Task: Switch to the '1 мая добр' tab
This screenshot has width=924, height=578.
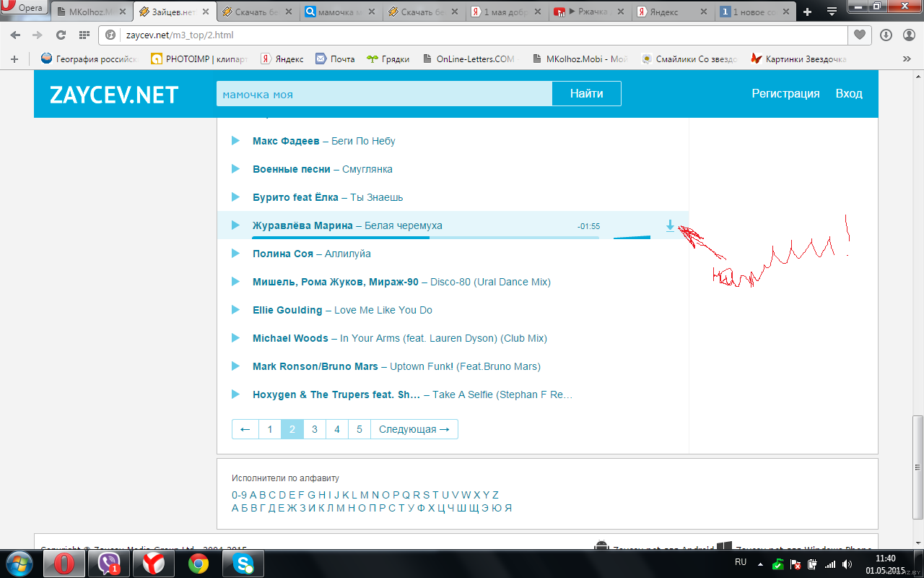Action: pos(505,12)
